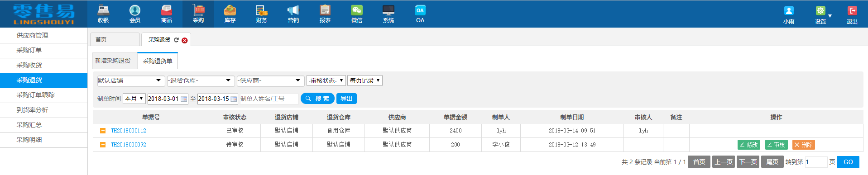This screenshot has height=175, width=868.
Task: Open the 营销 marketing module
Action: [293, 14]
